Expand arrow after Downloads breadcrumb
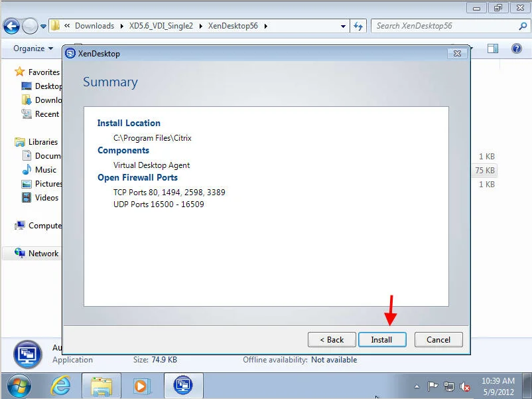 pyautogui.click(x=121, y=26)
